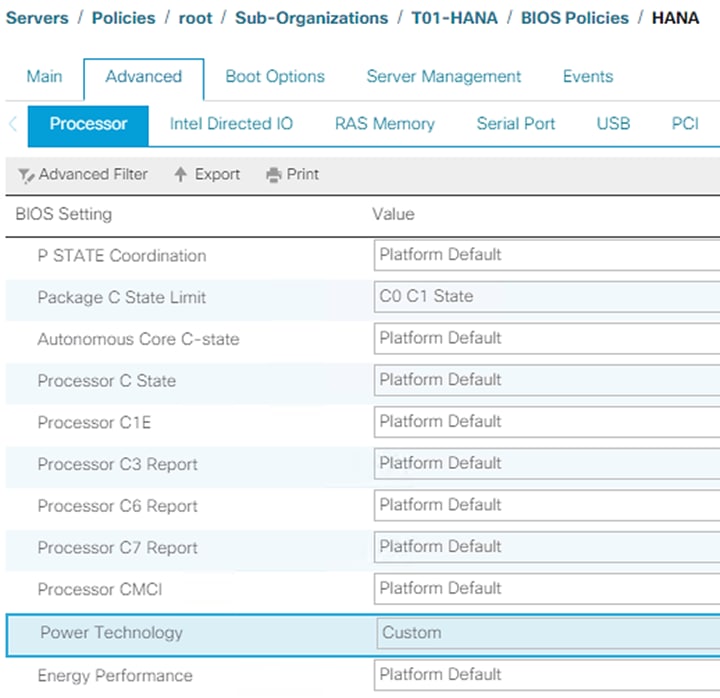Click the Advanced Filter funnel icon
The height and width of the screenshot is (698, 720).
point(26,175)
